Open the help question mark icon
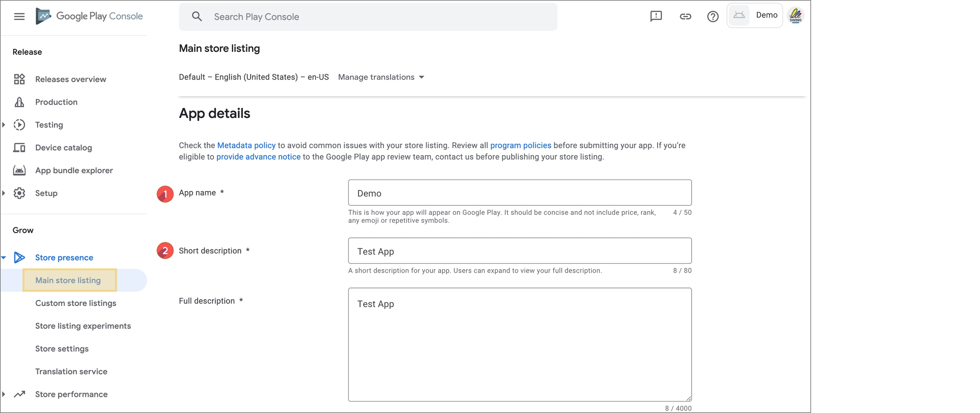 (x=713, y=17)
